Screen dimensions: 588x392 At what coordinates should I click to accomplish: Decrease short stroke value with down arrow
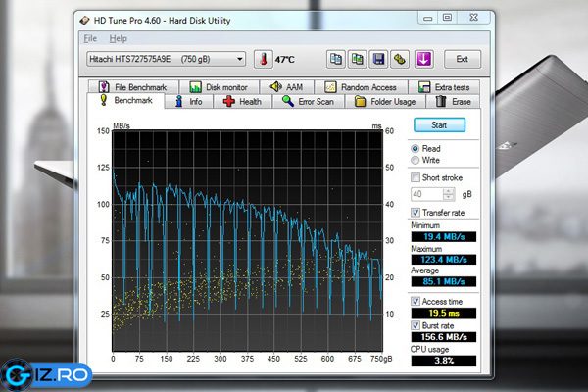[x=449, y=198]
